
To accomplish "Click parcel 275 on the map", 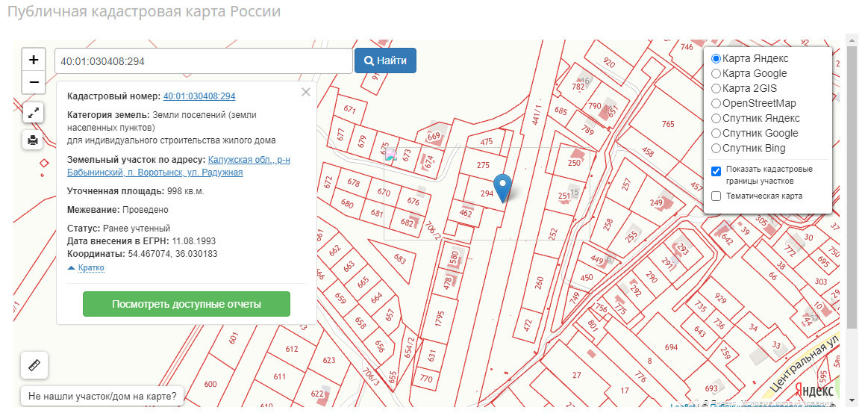I will tap(484, 164).
